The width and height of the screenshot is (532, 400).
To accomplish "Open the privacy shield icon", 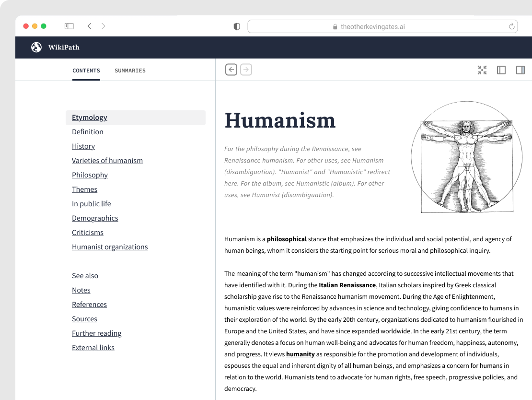I will [237, 27].
